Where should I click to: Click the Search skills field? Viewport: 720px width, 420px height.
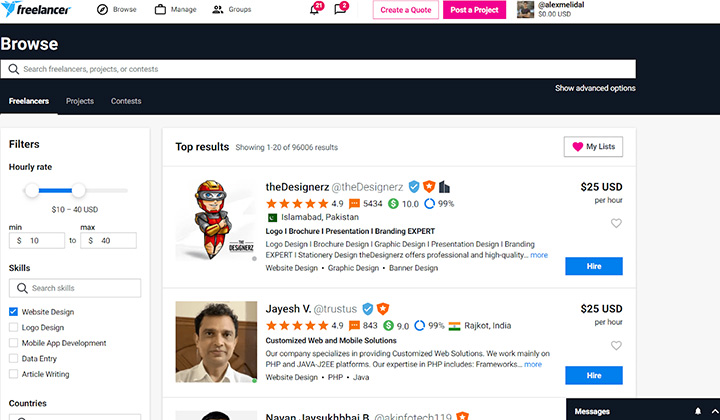click(x=75, y=288)
